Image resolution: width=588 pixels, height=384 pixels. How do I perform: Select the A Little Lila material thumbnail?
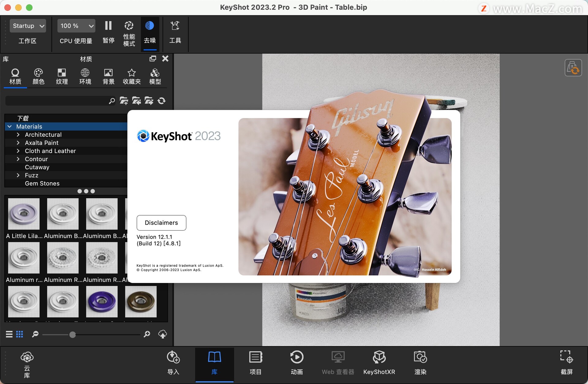click(x=24, y=214)
